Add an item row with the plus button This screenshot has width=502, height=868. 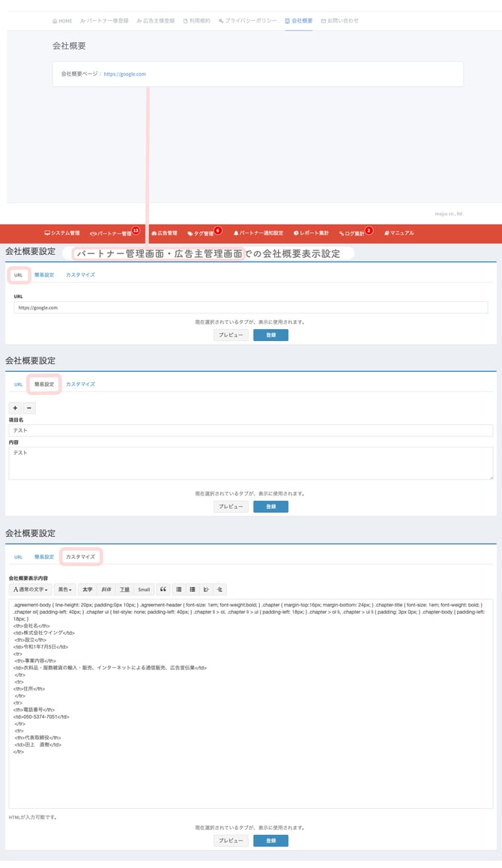click(15, 408)
